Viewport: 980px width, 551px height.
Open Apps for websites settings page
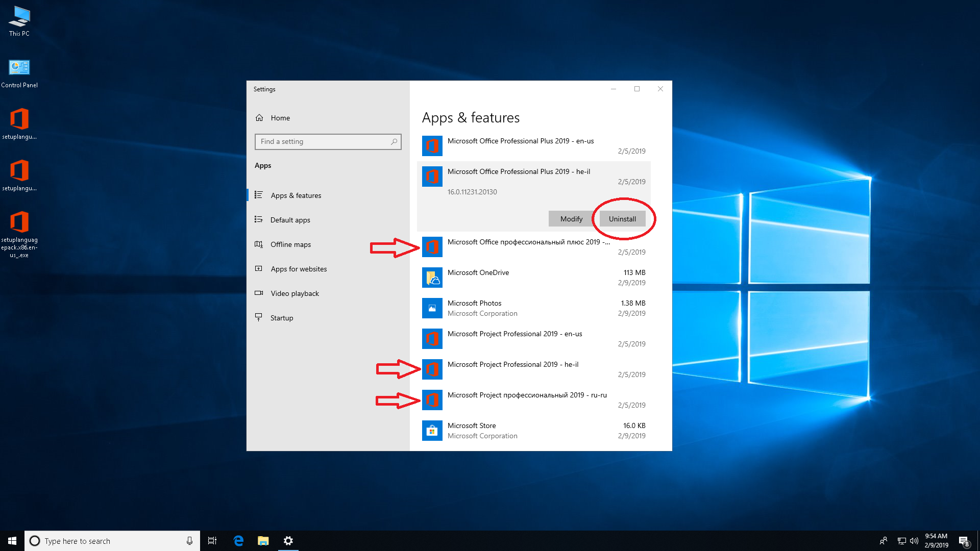pyautogui.click(x=328, y=269)
